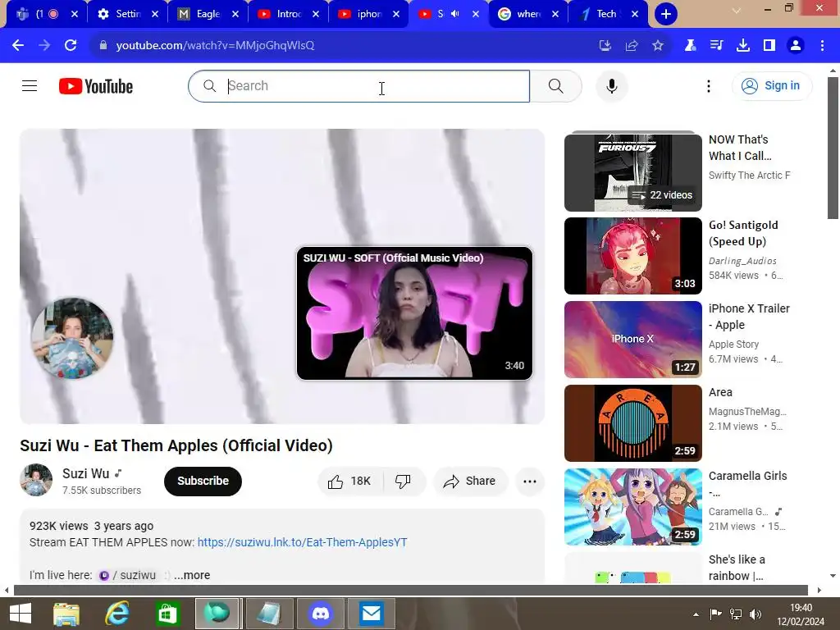
Task: Open the suziwu Twitch link
Action: click(x=127, y=575)
